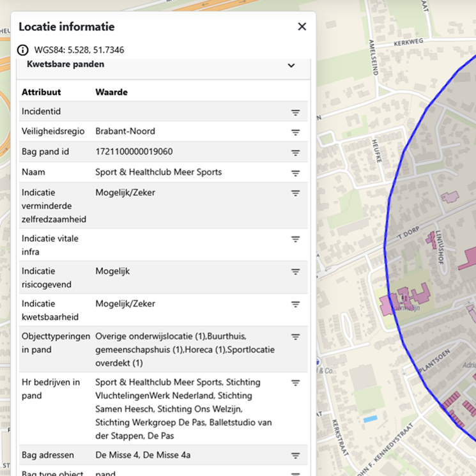Filter by Bag pand id value

[x=295, y=153]
